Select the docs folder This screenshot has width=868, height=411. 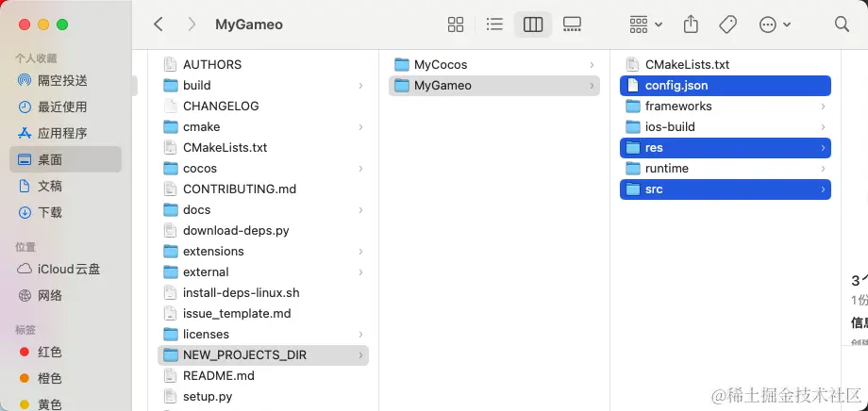click(263, 209)
